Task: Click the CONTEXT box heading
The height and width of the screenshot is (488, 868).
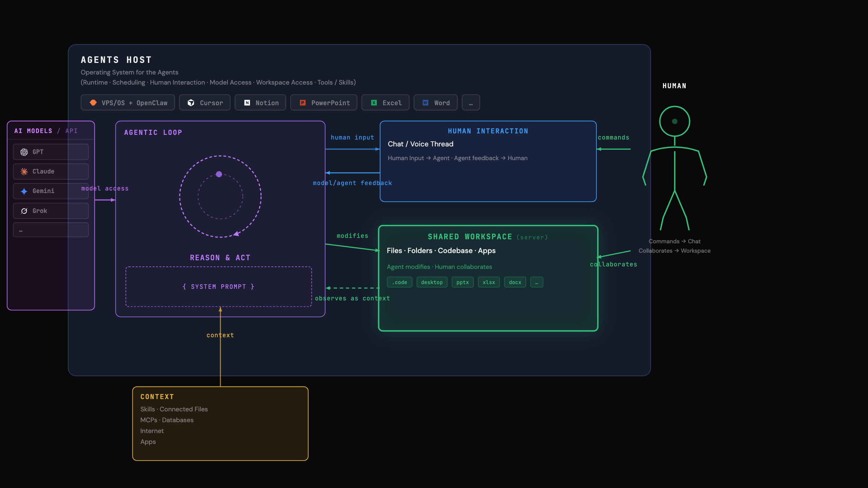Action: pos(157,397)
